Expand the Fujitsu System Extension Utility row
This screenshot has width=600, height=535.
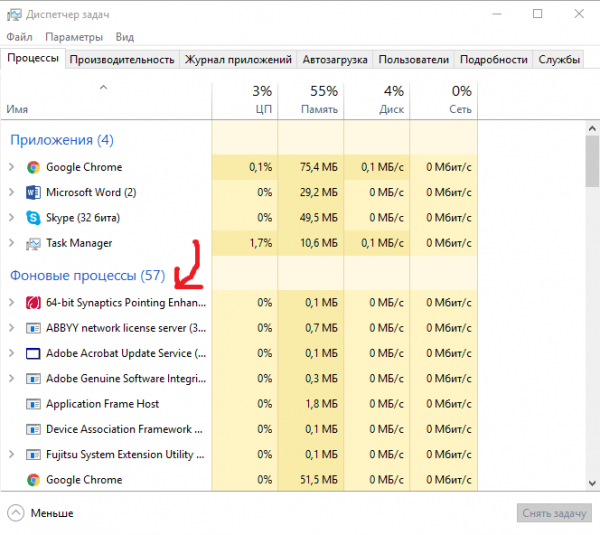click(x=11, y=454)
